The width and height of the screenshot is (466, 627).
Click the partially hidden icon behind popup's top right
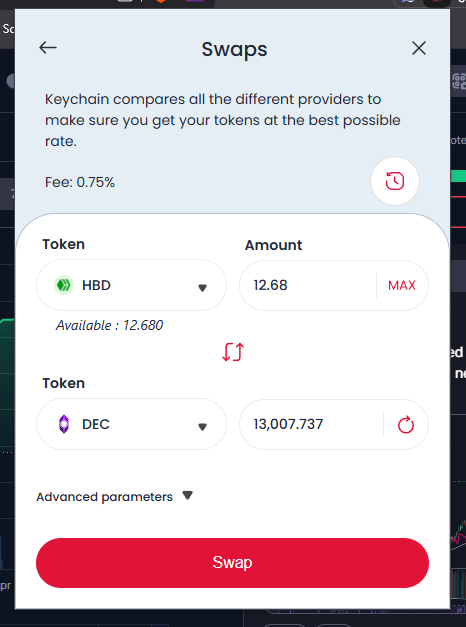pos(459,81)
